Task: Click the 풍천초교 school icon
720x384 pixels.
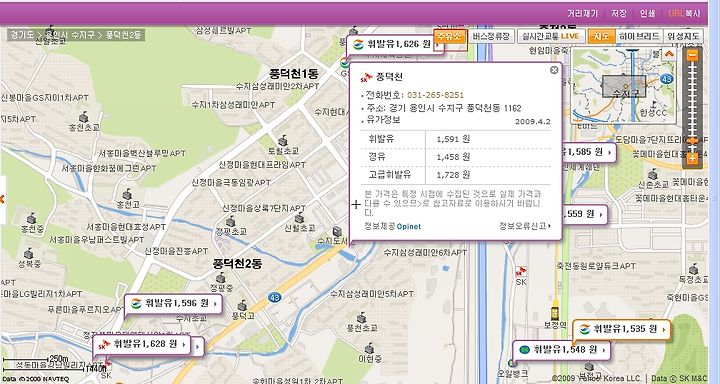Action: (x=362, y=317)
